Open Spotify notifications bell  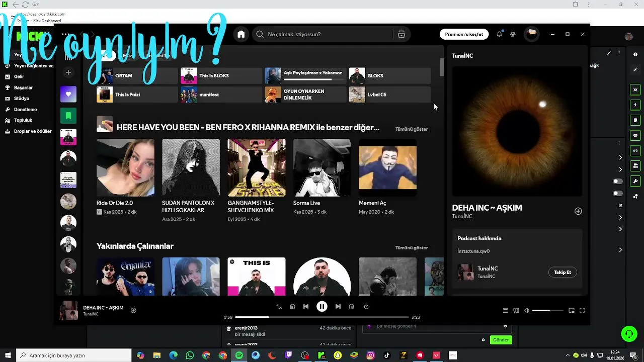(x=499, y=34)
